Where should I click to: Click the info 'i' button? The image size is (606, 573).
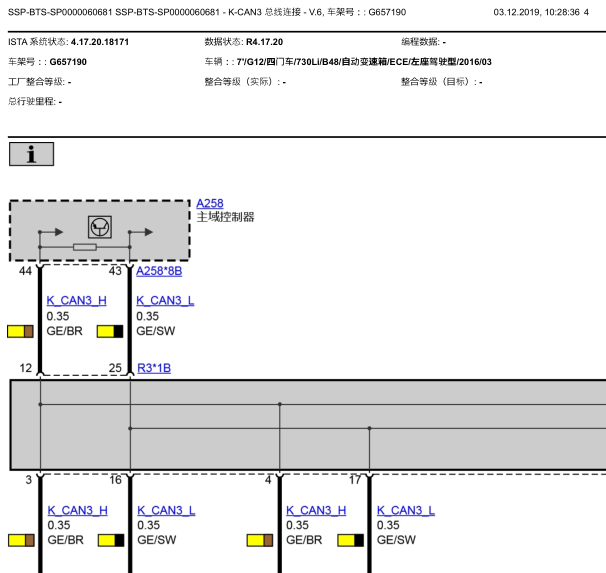(x=31, y=154)
